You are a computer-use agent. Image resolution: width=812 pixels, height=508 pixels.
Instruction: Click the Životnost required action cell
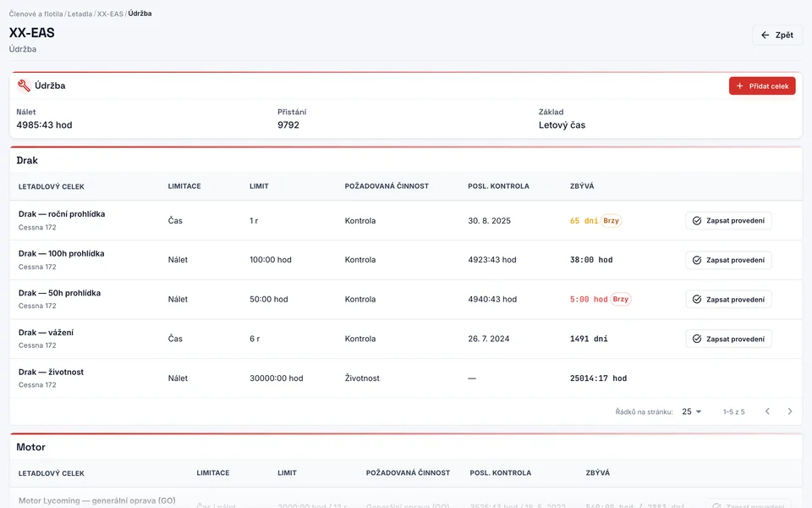click(x=362, y=378)
